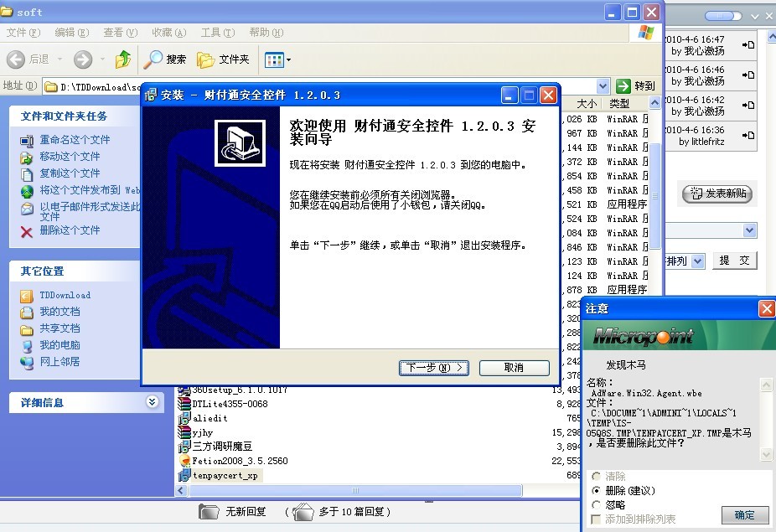Check 添加到排除列表 checkbox
The width and height of the screenshot is (776, 532).
597,519
